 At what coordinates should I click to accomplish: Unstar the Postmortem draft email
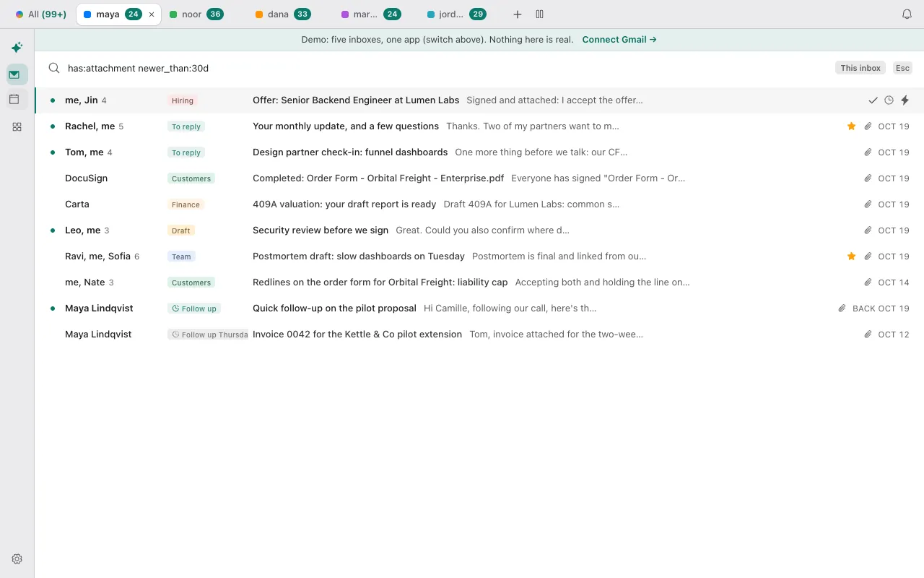point(852,256)
